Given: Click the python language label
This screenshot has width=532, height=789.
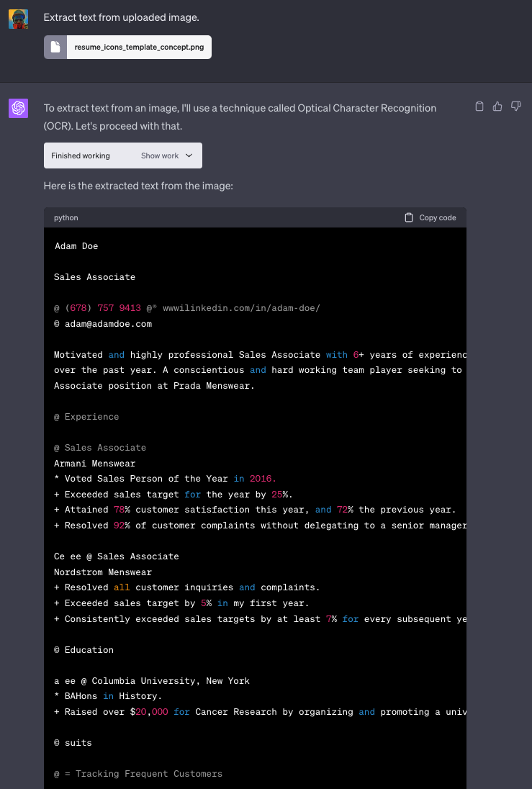Looking at the screenshot, I should tap(66, 217).
